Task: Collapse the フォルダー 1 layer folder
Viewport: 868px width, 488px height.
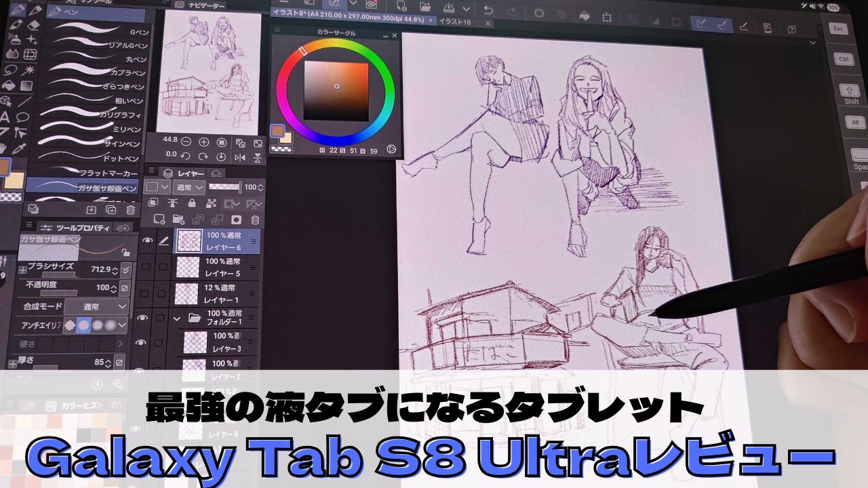Action: pyautogui.click(x=178, y=317)
